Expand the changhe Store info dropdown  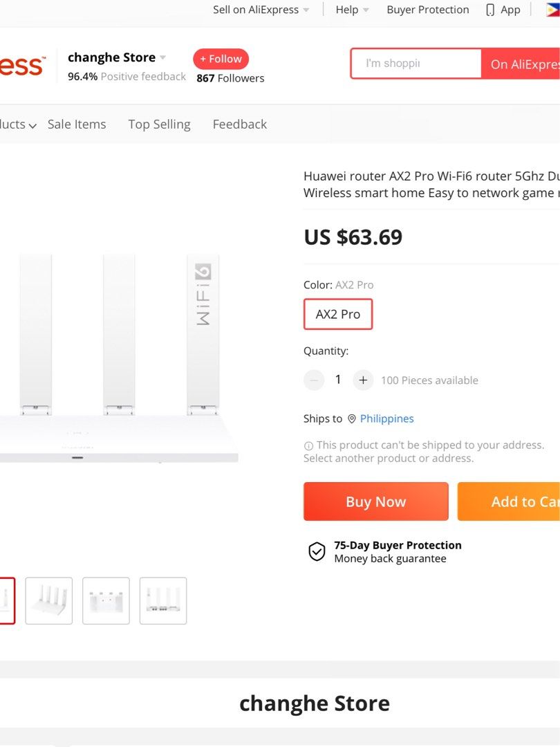click(x=163, y=57)
